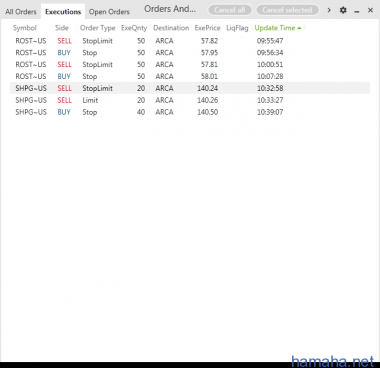Sort by the LiqFlag column header

237,28
